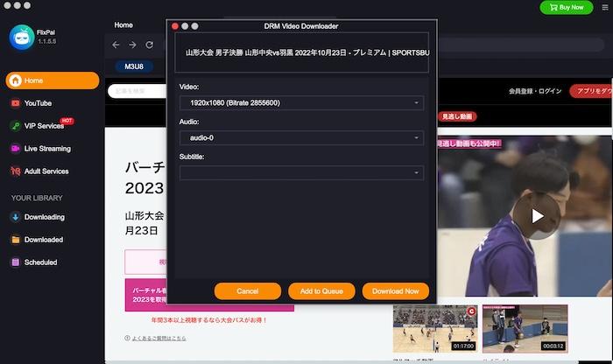Click the video title field in dialog
613x364 pixels.
(x=301, y=52)
